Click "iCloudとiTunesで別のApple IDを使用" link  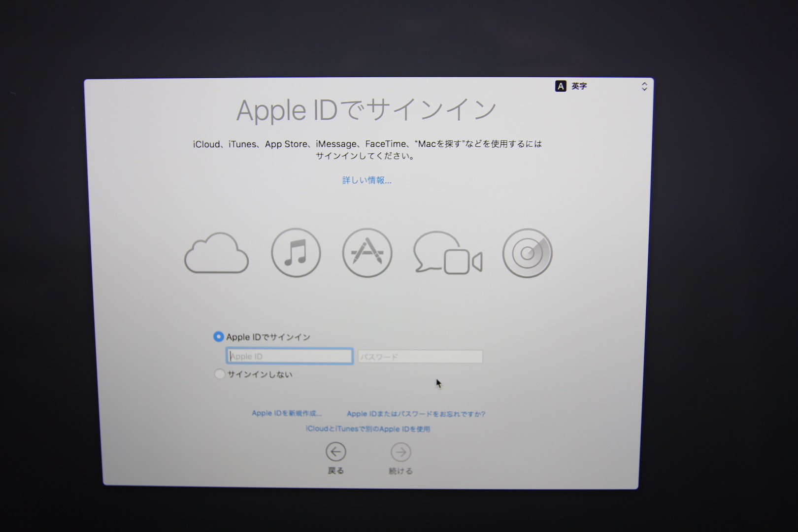coord(367,429)
